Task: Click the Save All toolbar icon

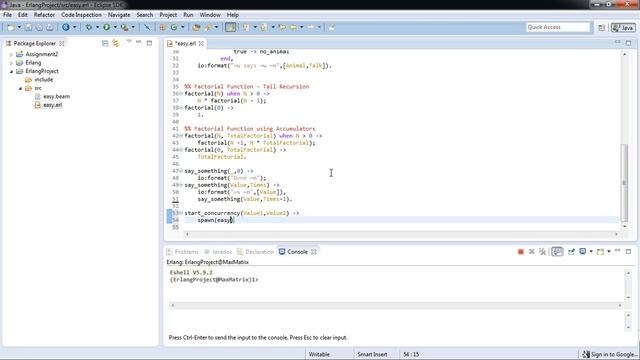Action: point(39,27)
